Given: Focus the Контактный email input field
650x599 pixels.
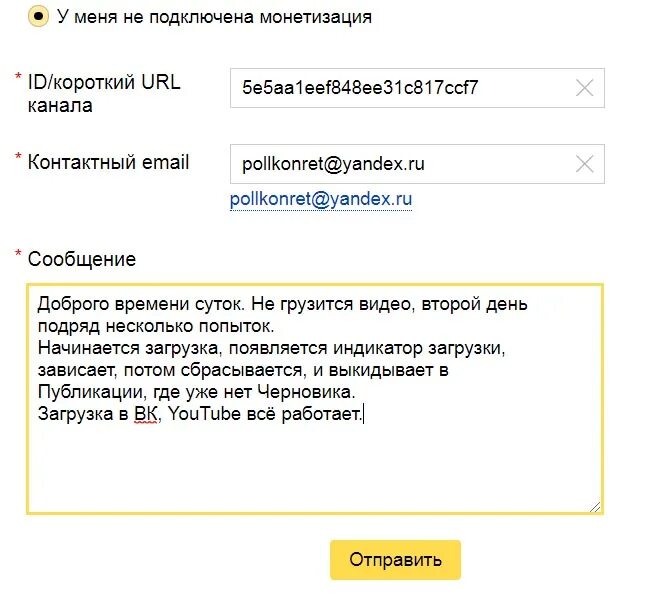Looking at the screenshot, I should tap(417, 164).
